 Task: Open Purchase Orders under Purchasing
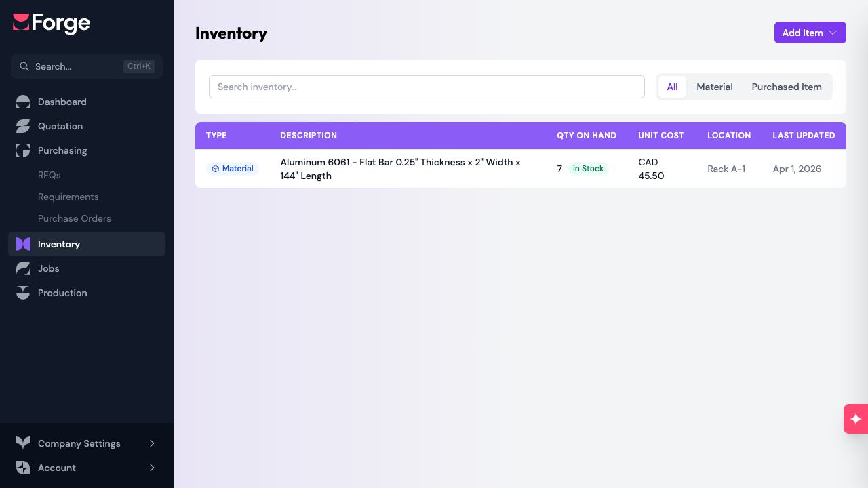point(75,218)
